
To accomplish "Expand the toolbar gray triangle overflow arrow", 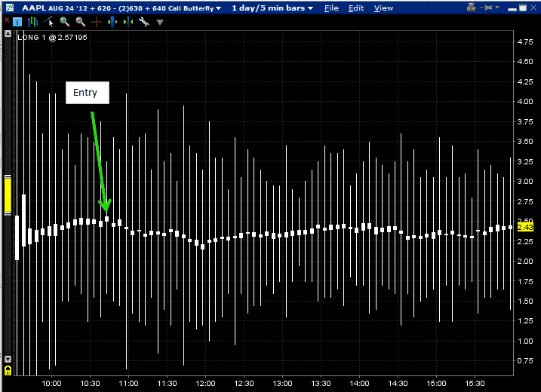I will [160, 23].
